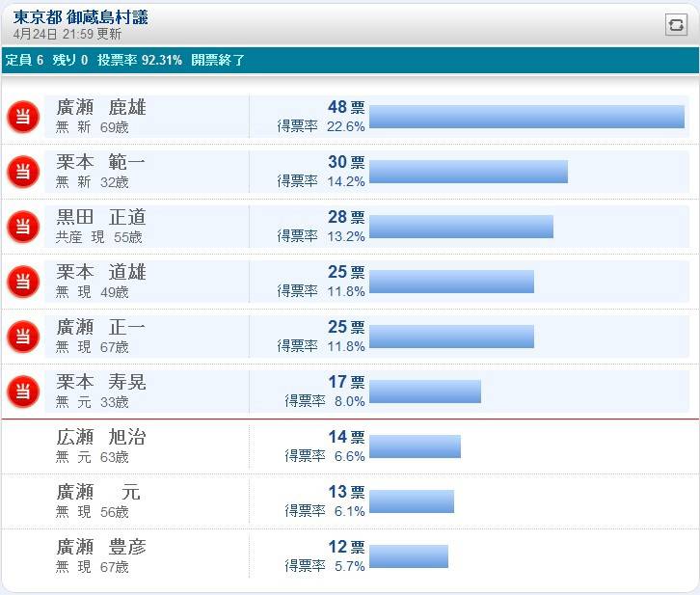Click the 25票 bar of 廣瀬 正一
The width and height of the screenshot is (700, 595).
[451, 337]
